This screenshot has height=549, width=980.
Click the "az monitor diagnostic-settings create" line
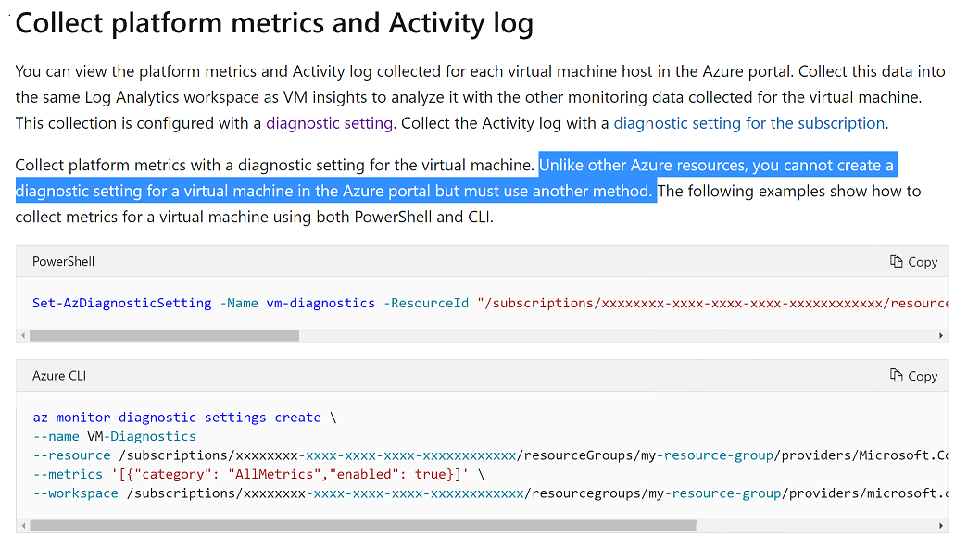(177, 418)
